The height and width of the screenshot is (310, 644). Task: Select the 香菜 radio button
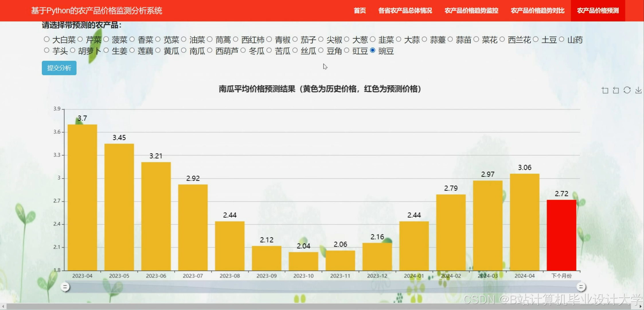(x=132, y=39)
